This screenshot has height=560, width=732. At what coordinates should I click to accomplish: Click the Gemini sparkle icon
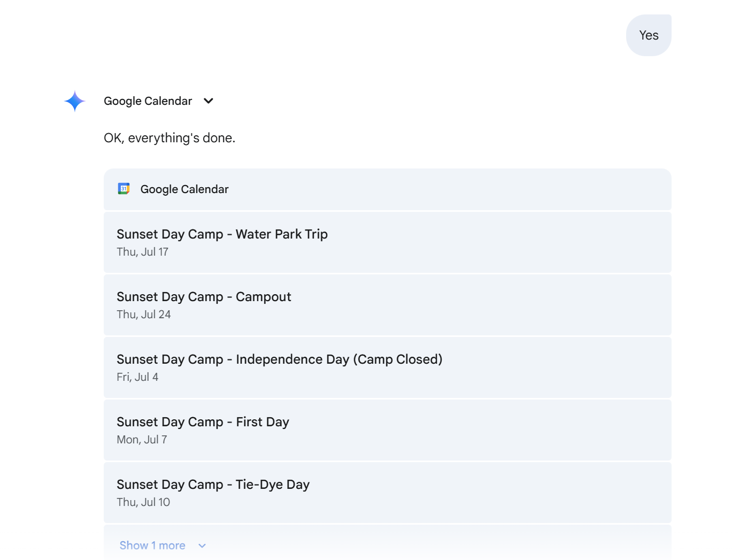coord(75,101)
